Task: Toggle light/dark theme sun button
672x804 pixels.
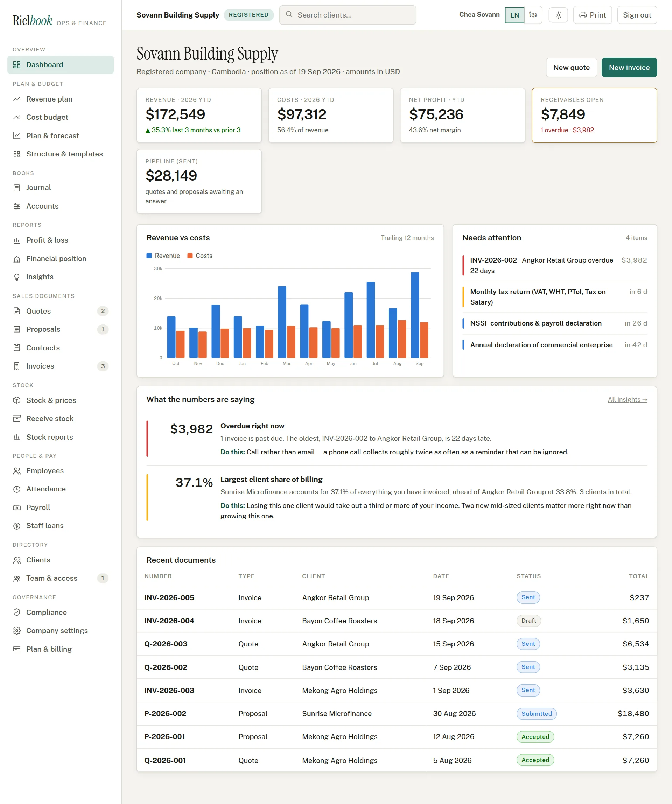Action: click(x=558, y=15)
